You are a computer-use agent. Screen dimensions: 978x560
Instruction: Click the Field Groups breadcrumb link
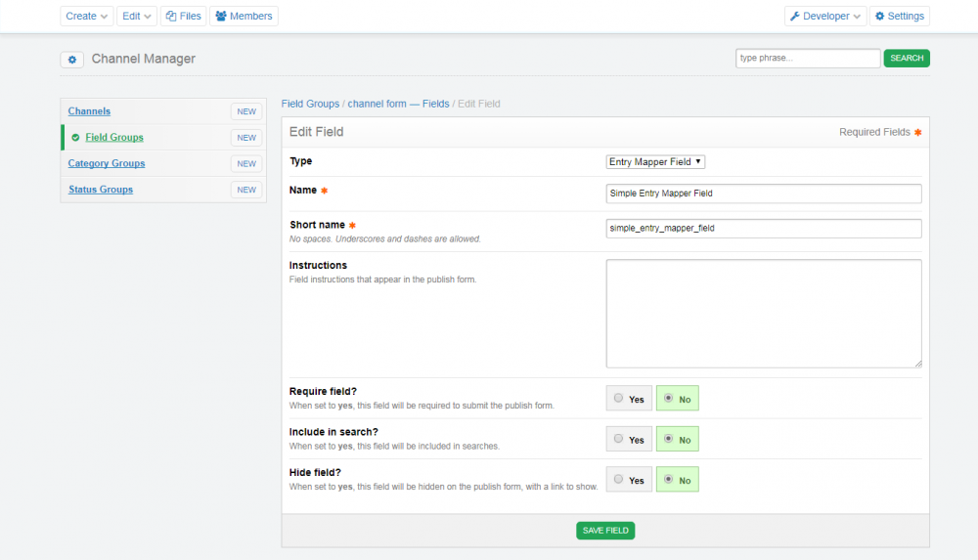(x=310, y=104)
